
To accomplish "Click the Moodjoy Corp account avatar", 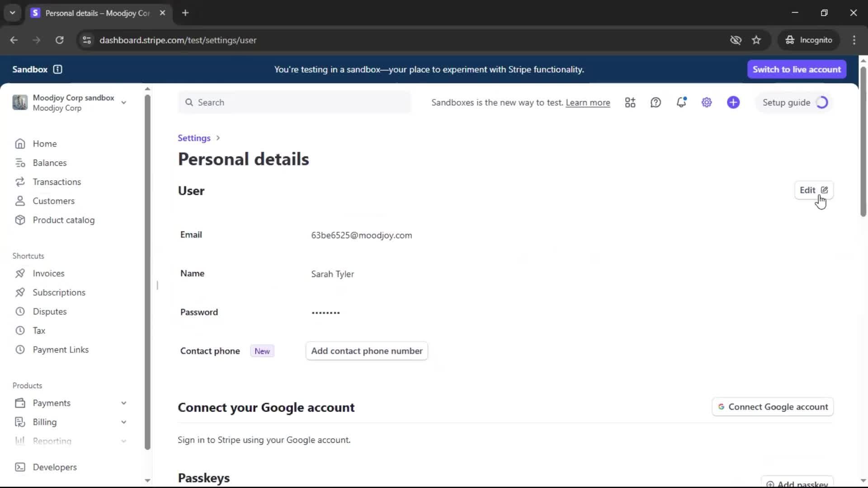I will (20, 103).
